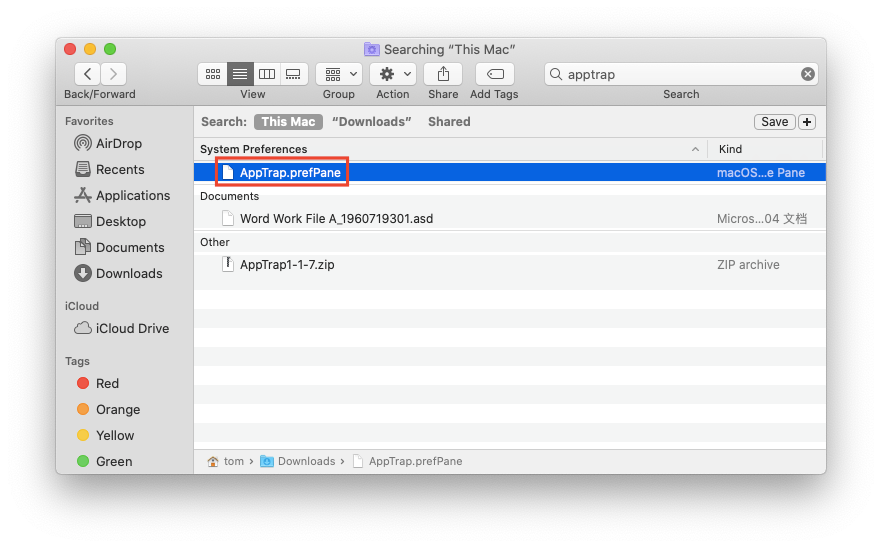The image size is (882, 548).
Task: Switch to icon view
Action: (213, 74)
